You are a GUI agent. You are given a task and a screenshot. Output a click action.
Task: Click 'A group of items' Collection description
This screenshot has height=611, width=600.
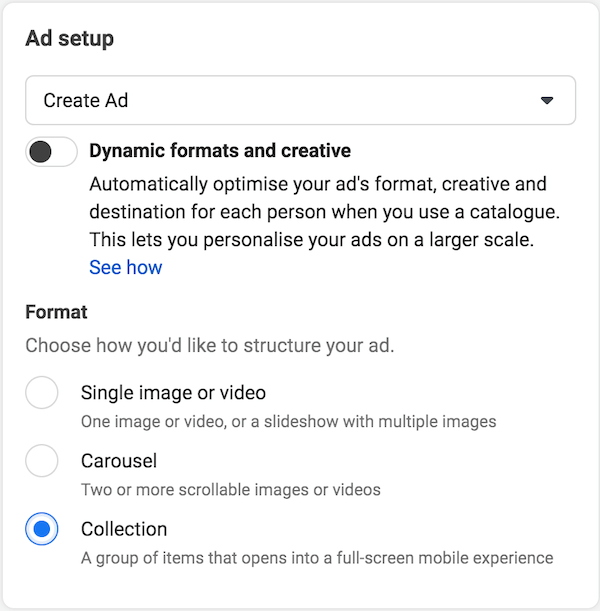317,558
